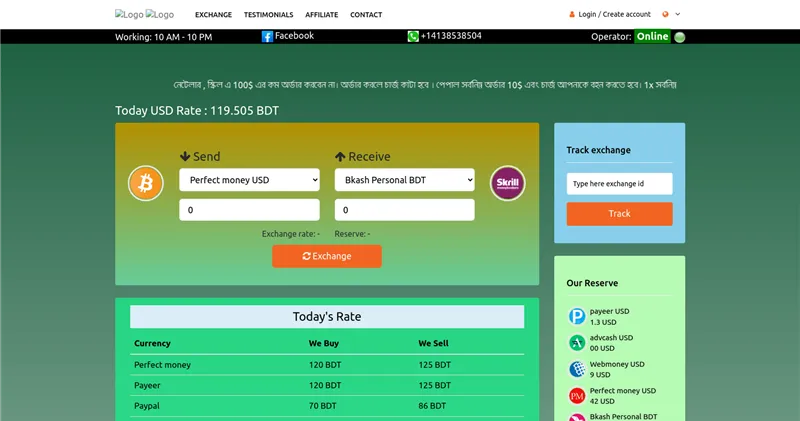The height and width of the screenshot is (421, 800).
Task: Click the orange Exchange button
Action: 327,256
